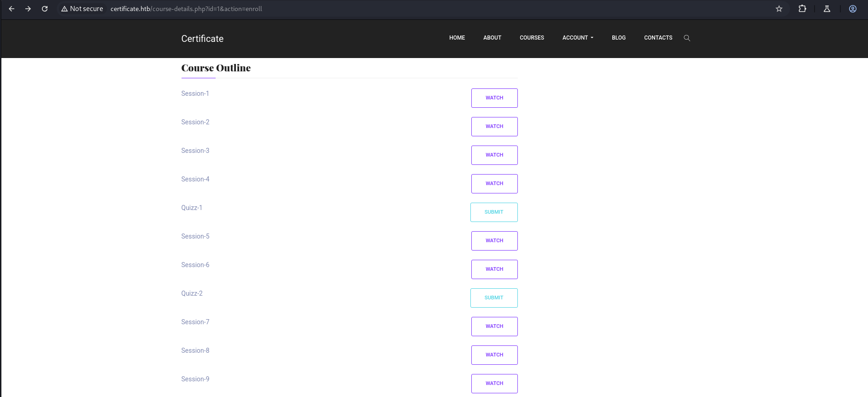Submit Quizz-1
868x397 pixels.
(x=494, y=212)
